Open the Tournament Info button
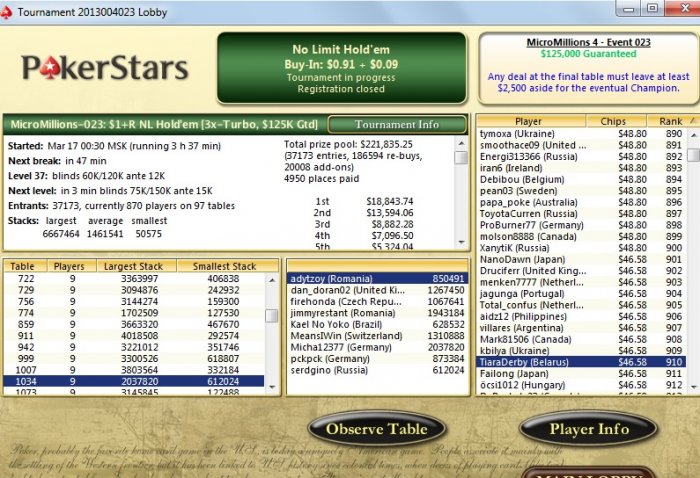The height and width of the screenshot is (478, 700). 397,125
